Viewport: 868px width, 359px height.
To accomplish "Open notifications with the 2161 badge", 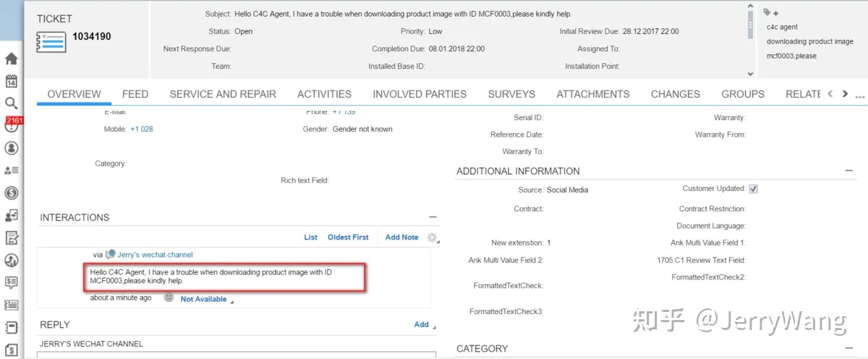I will tap(12, 125).
